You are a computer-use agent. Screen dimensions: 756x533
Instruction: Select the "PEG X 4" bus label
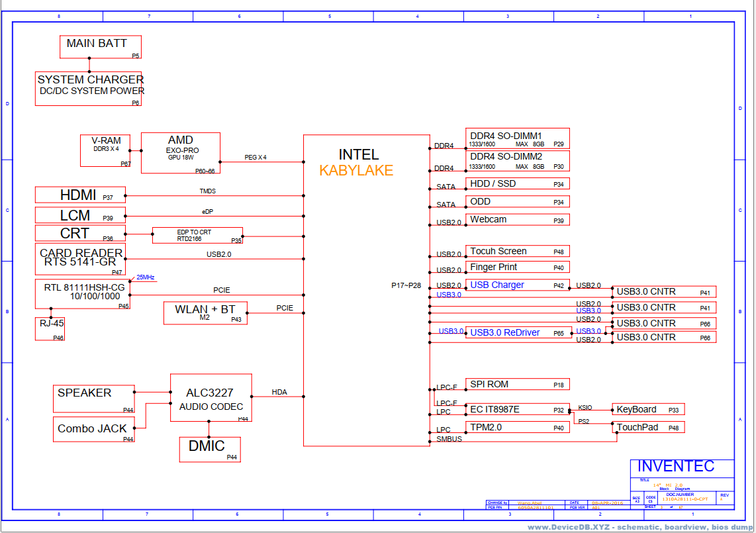point(255,157)
